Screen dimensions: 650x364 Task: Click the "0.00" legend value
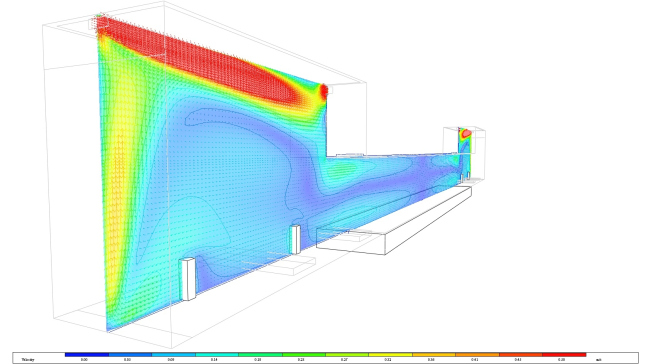tap(84, 360)
